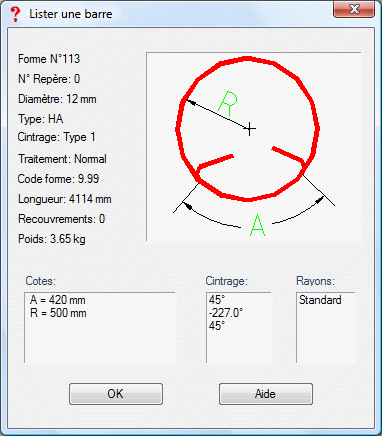Open help with the Aide button

pyautogui.click(x=266, y=394)
